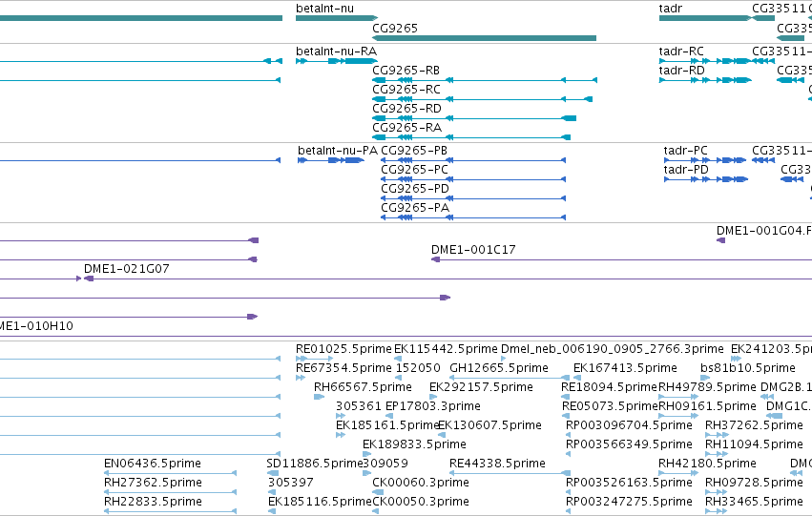Image resolution: width=812 pixels, height=516 pixels.
Task: Click EST label RH22833.5prime
Action: point(153,503)
